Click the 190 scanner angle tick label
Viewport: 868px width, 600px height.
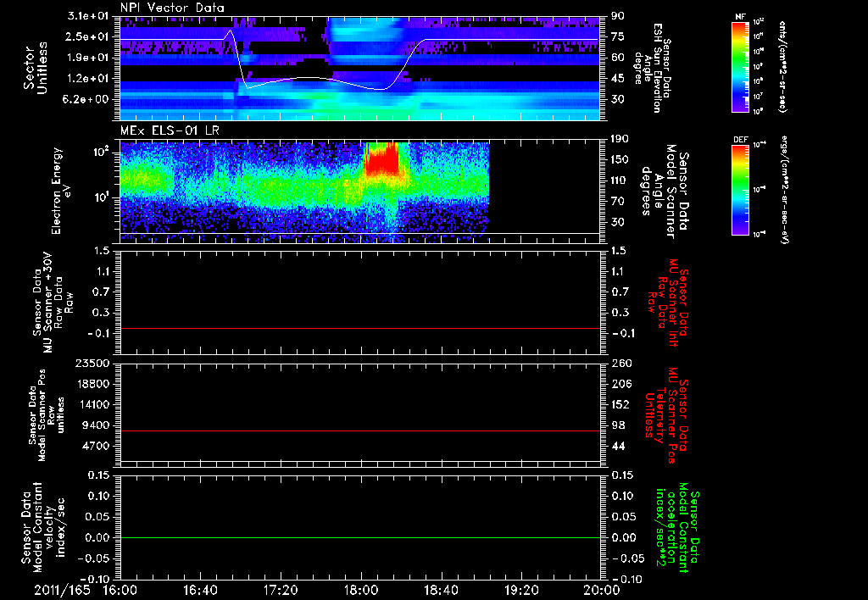coord(620,139)
